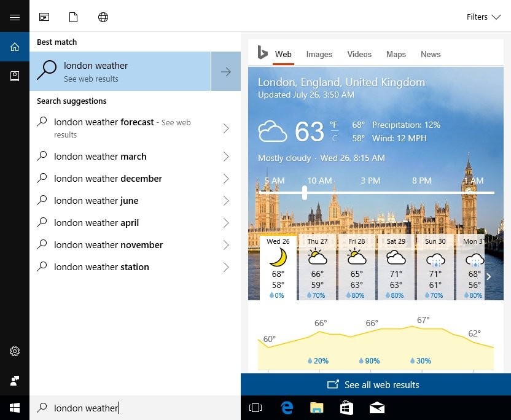This screenshot has height=420, width=511.
Task: Switch to the Maps tab
Action: coord(396,54)
